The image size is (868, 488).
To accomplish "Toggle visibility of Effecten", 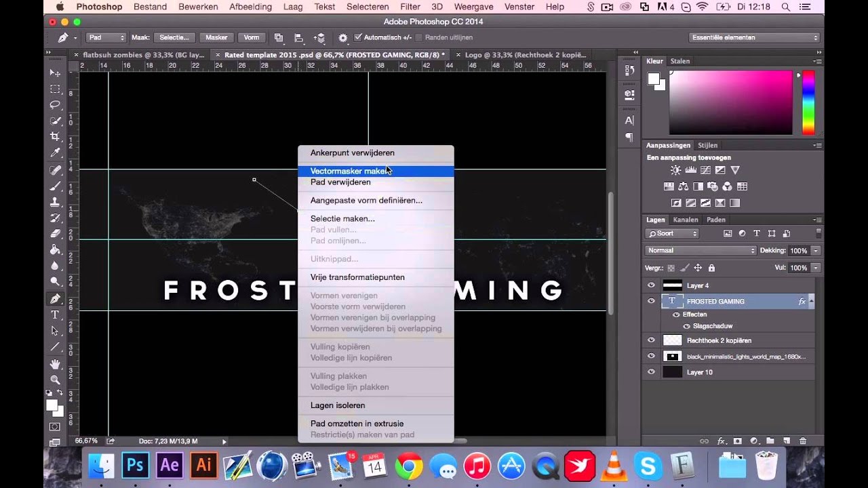I will [676, 314].
